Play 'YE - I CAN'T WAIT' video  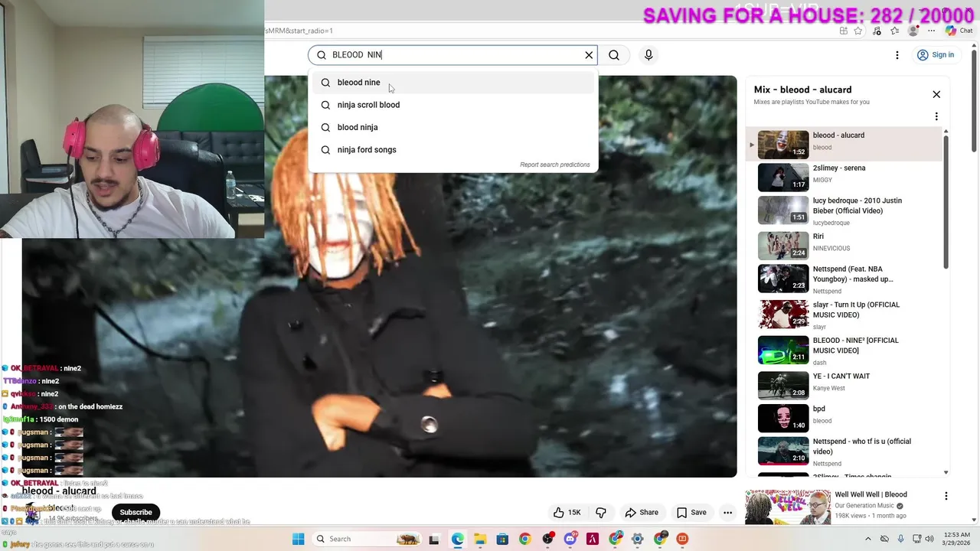(846, 386)
